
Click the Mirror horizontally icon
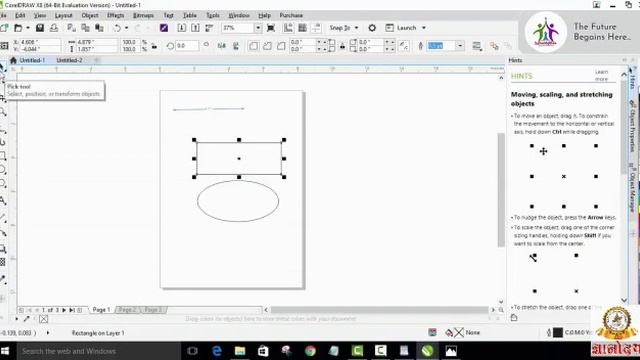[x=222, y=46]
